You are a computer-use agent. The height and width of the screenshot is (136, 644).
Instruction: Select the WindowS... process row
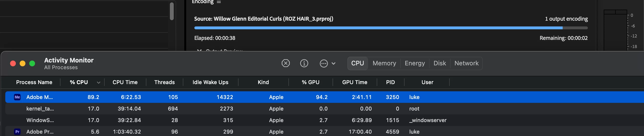point(324,120)
